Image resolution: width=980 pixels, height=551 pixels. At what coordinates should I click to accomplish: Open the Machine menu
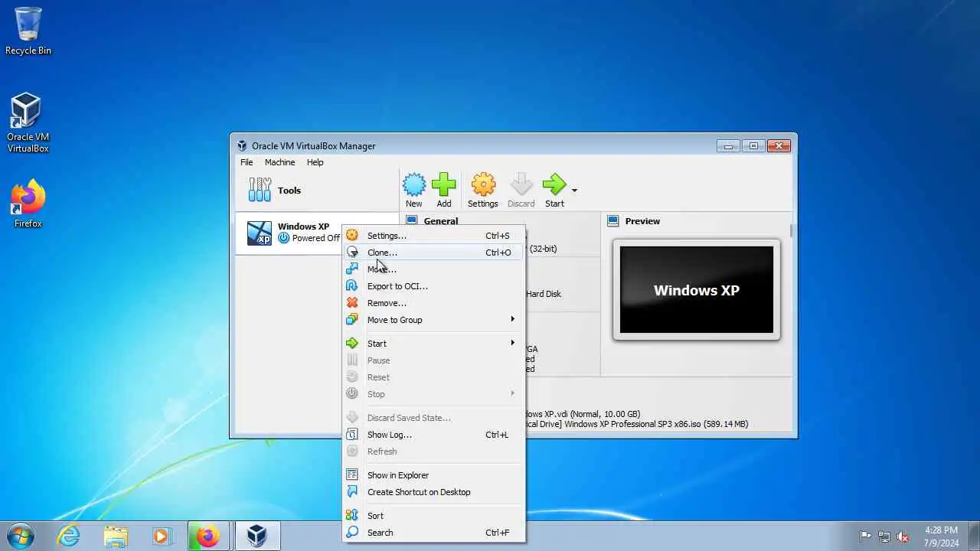point(279,162)
